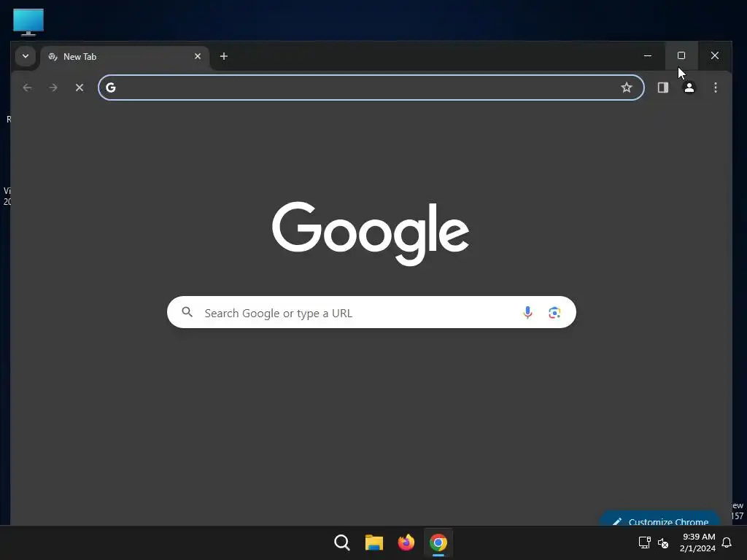The image size is (747, 560).
Task: Open the network status tray icon
Action: pyautogui.click(x=645, y=542)
